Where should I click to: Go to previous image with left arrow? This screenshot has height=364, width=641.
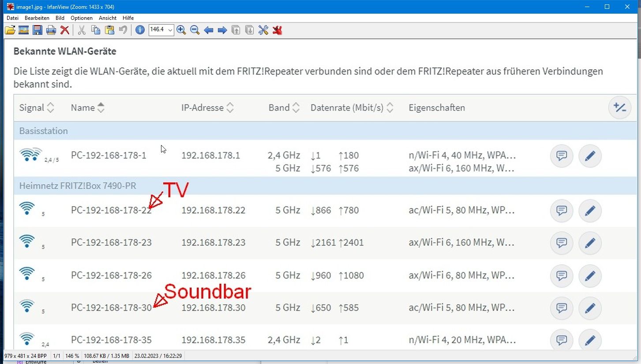click(x=209, y=30)
